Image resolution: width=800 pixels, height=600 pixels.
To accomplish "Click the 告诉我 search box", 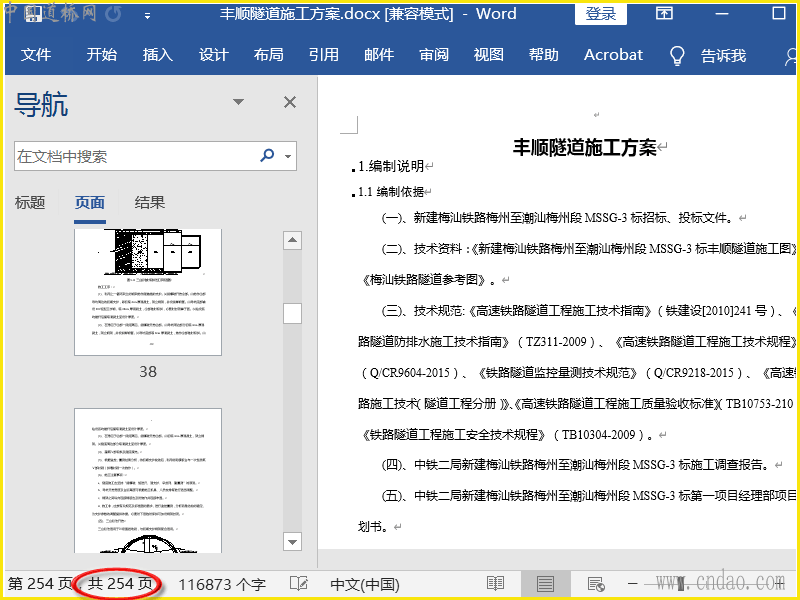I will coord(723,55).
